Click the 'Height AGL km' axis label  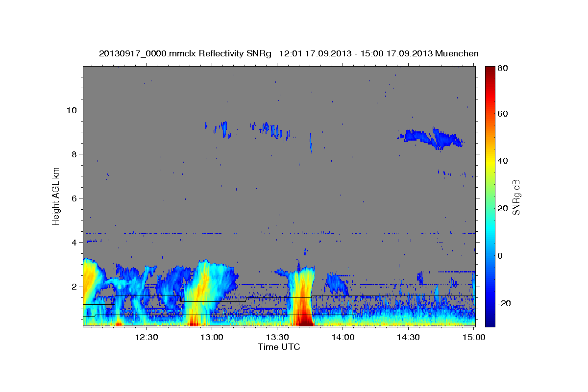[x=56, y=196]
